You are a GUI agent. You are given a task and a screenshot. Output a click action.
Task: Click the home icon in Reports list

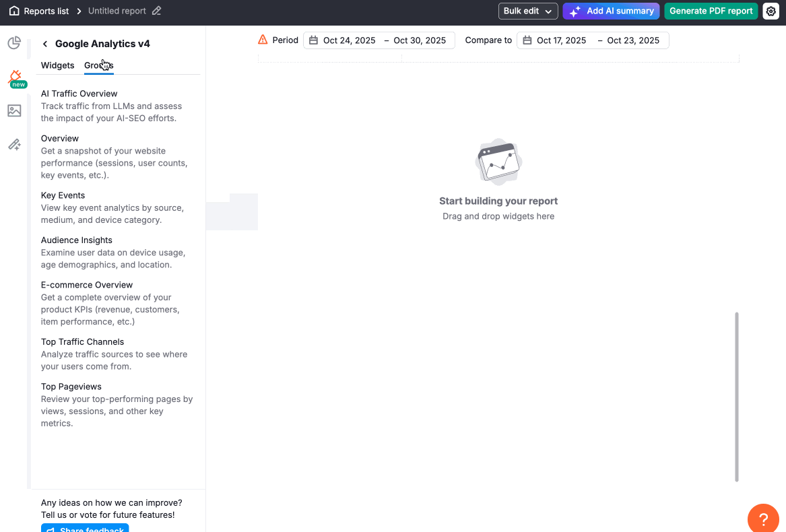coord(14,11)
